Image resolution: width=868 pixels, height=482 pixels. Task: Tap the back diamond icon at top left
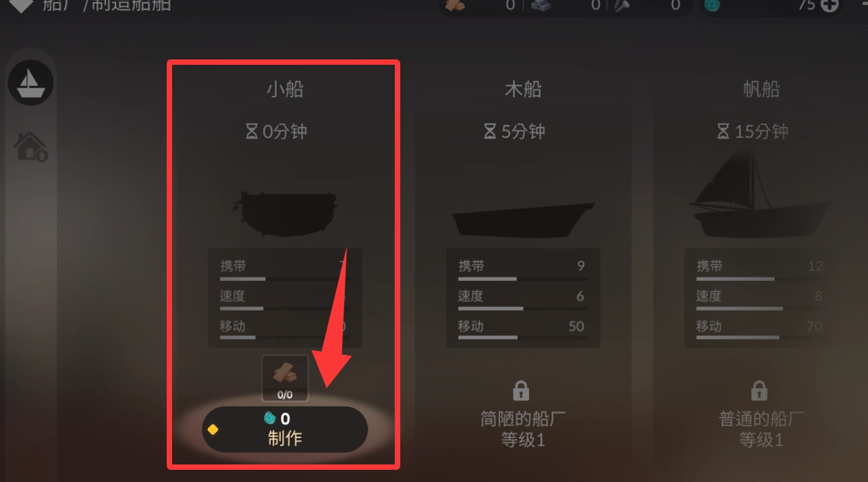coord(20,5)
